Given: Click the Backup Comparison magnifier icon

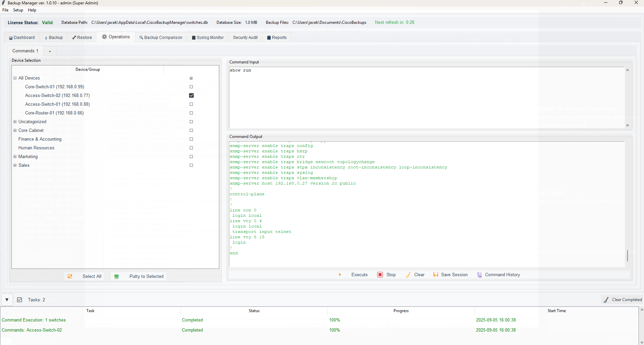Looking at the screenshot, I should pos(141,38).
